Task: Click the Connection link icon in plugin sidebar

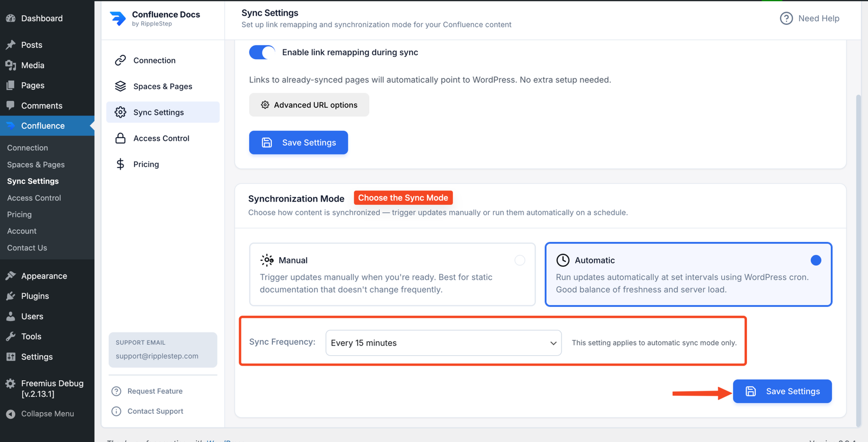Action: pyautogui.click(x=120, y=60)
